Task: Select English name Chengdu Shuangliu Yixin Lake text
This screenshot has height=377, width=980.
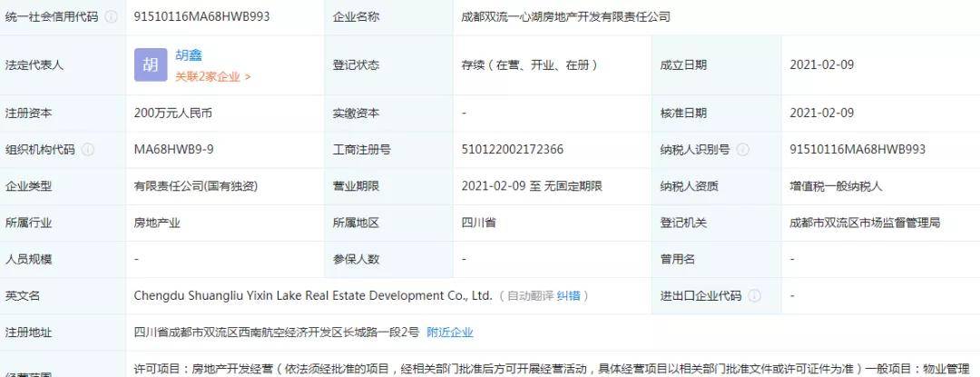Action: (x=313, y=296)
